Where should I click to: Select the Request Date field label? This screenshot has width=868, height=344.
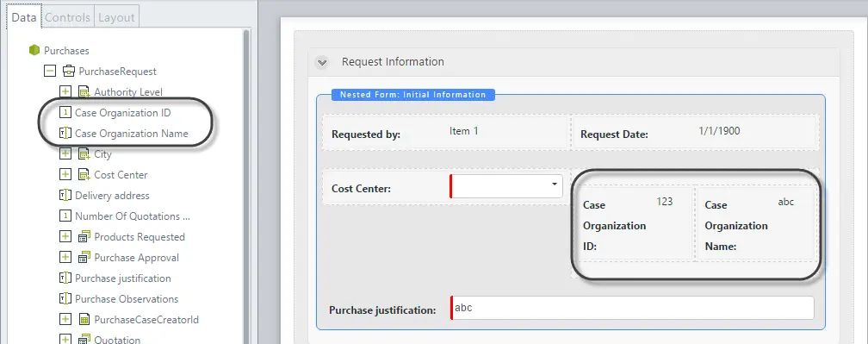click(614, 134)
